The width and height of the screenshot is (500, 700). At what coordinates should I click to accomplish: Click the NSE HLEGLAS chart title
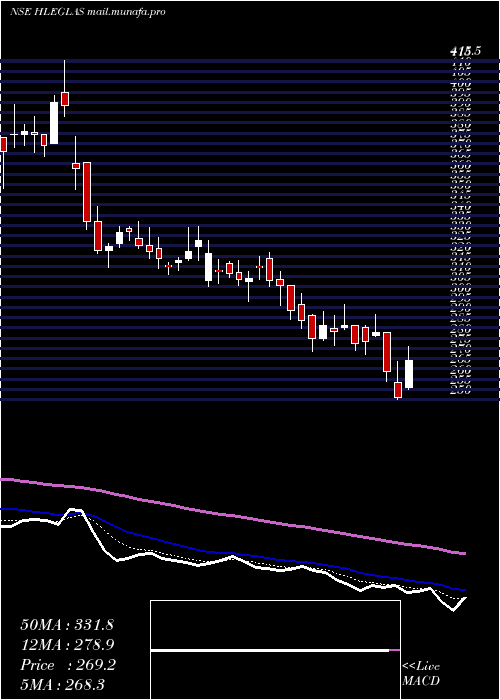(x=45, y=12)
